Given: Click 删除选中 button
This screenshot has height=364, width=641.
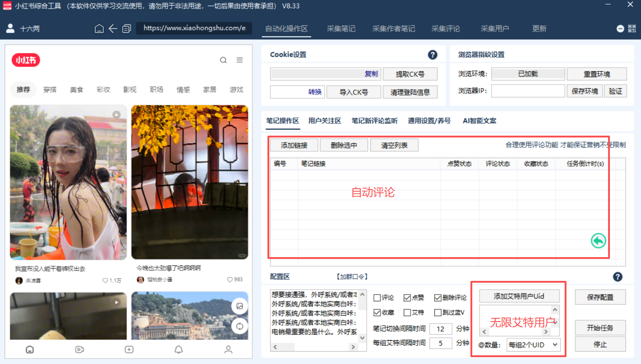Looking at the screenshot, I should click(x=344, y=145).
